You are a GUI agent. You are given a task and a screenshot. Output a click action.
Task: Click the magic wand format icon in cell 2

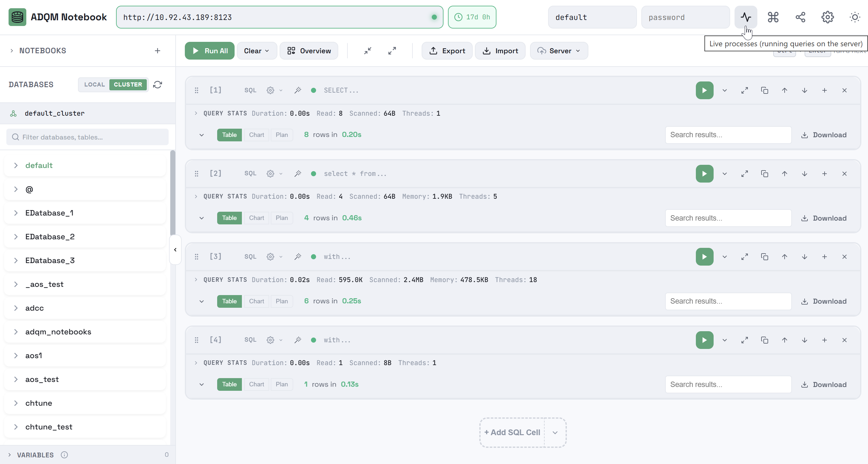[298, 174]
